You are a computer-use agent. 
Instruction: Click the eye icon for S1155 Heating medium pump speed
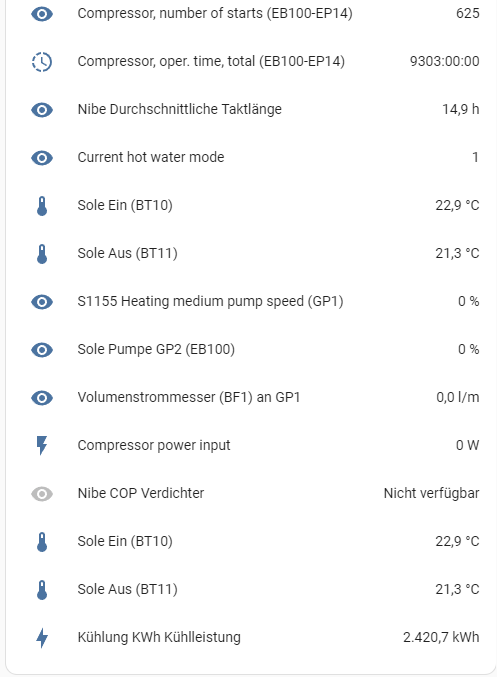(x=42, y=302)
